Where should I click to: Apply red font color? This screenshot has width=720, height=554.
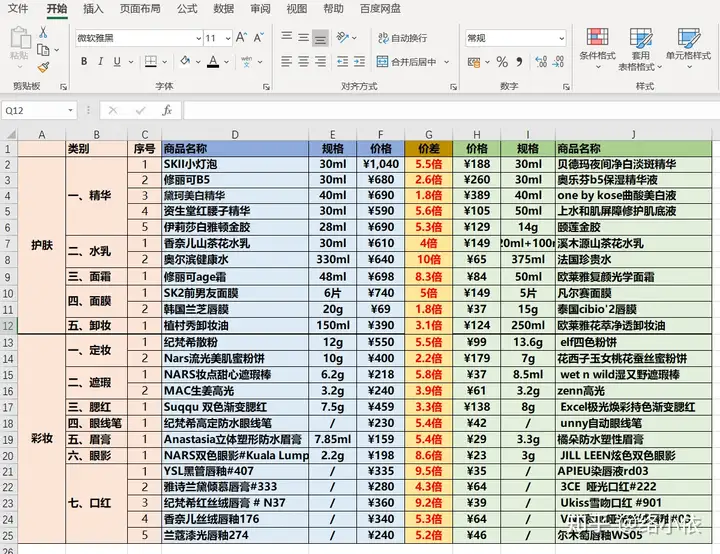(x=213, y=61)
